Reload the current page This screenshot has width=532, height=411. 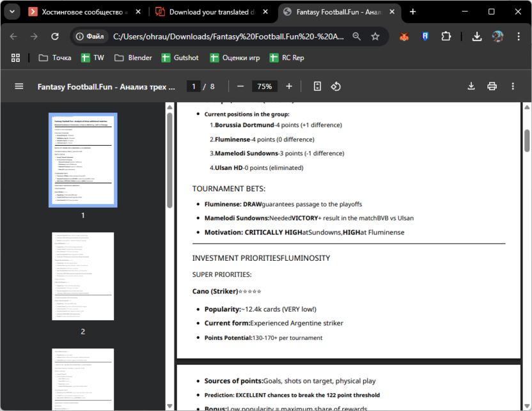(x=55, y=36)
